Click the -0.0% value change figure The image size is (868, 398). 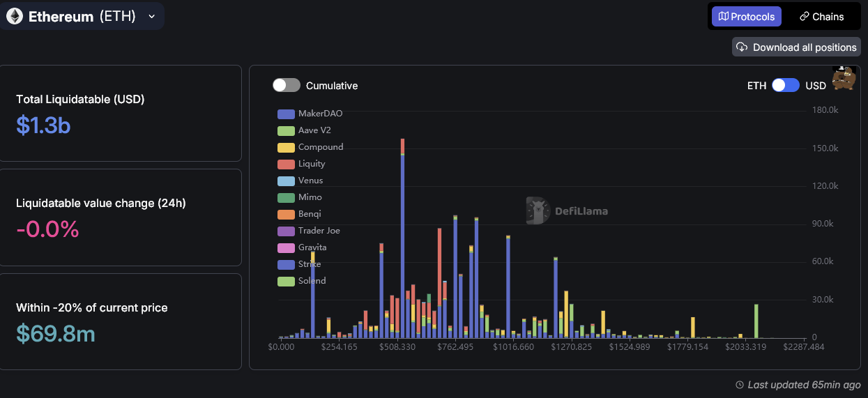pyautogui.click(x=47, y=229)
